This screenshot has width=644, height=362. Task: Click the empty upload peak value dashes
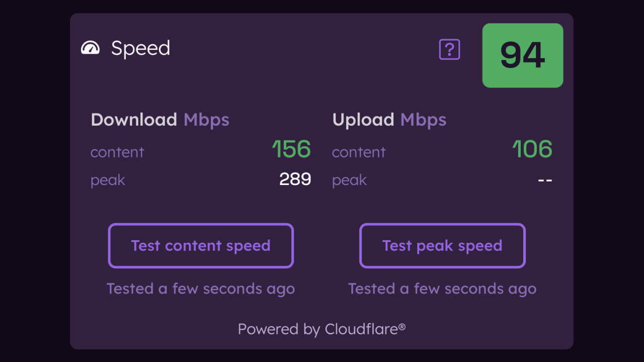tap(545, 179)
